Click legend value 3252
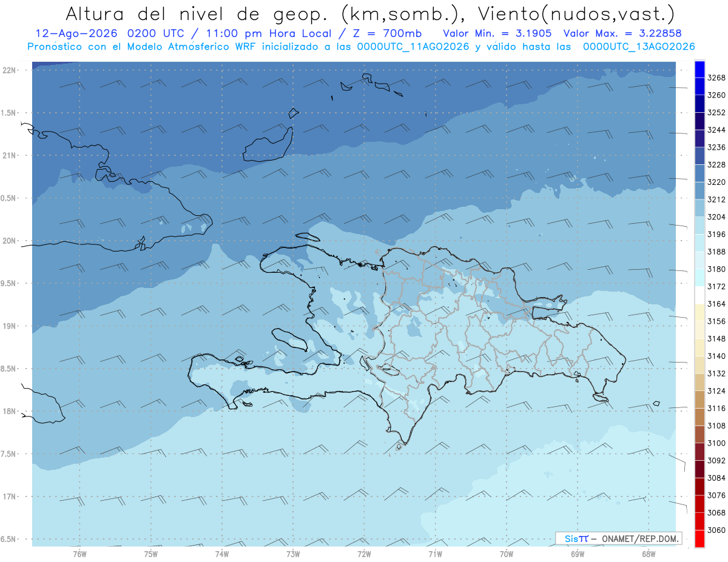 [x=716, y=113]
